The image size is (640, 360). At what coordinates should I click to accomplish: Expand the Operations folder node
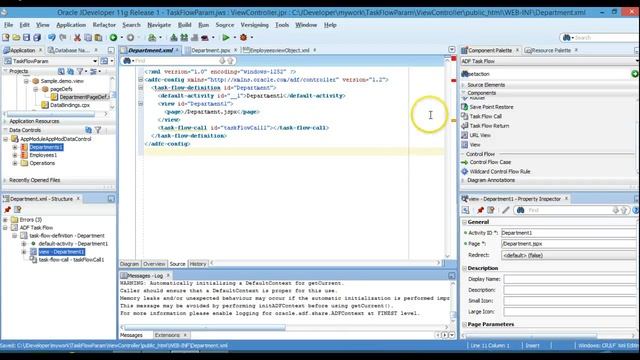(x=15, y=163)
